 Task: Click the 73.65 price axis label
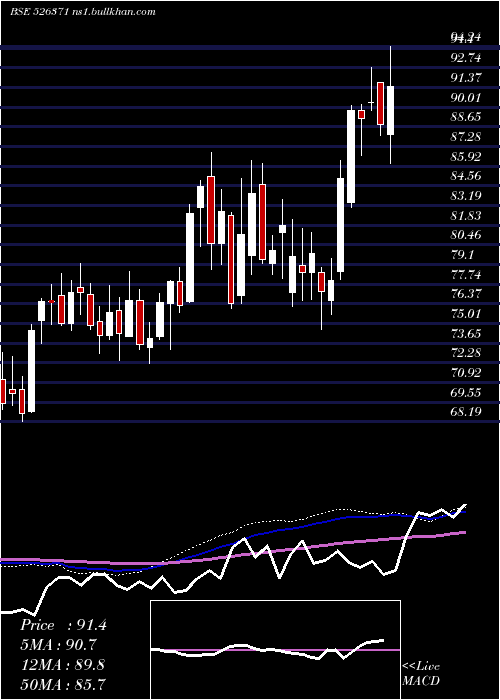coord(466,333)
